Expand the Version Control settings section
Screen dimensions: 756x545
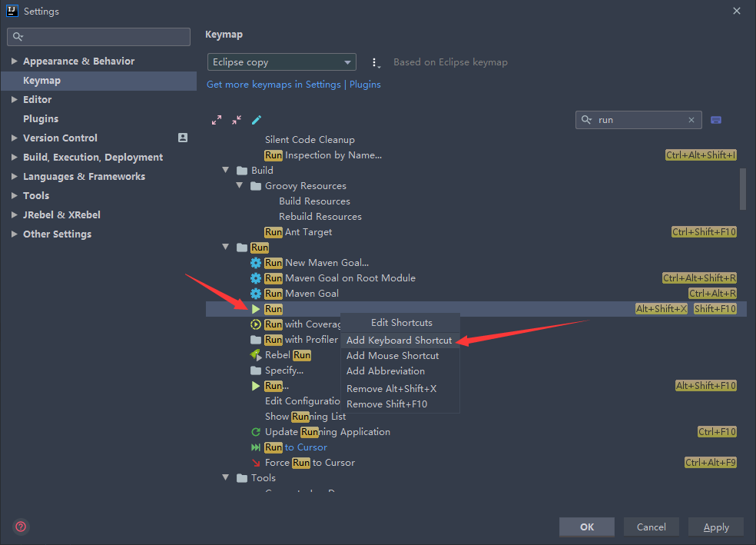point(15,138)
